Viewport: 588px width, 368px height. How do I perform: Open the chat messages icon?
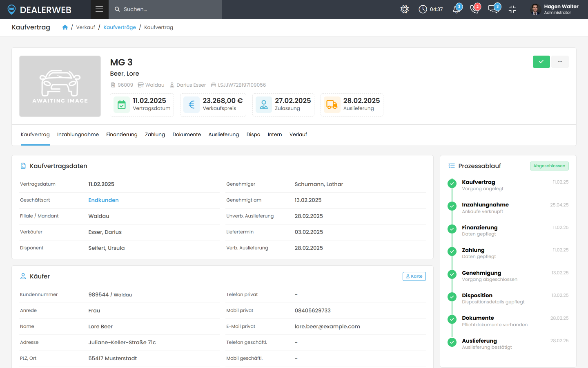pos(494,9)
